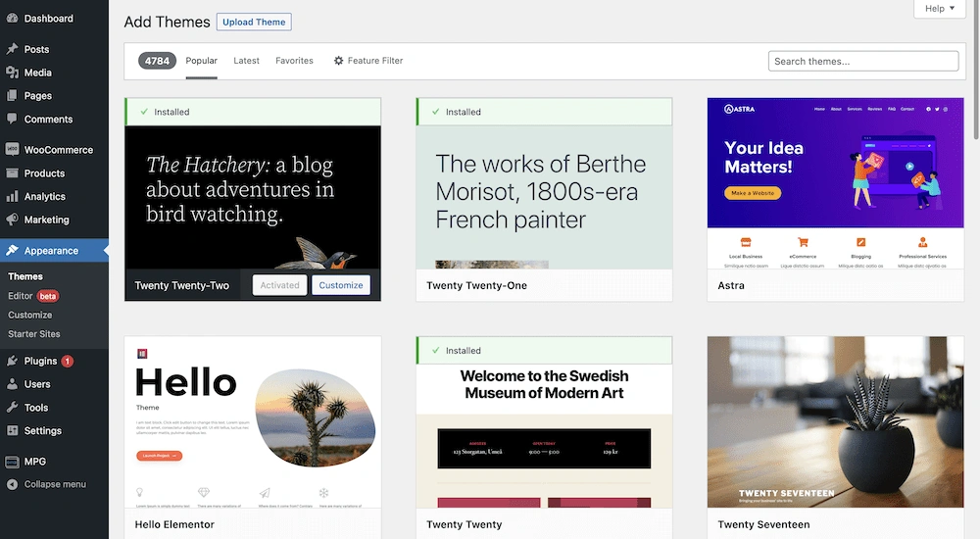Viewport: 980px width, 539px height.
Task: Expand the Appearance menu section
Action: point(51,251)
